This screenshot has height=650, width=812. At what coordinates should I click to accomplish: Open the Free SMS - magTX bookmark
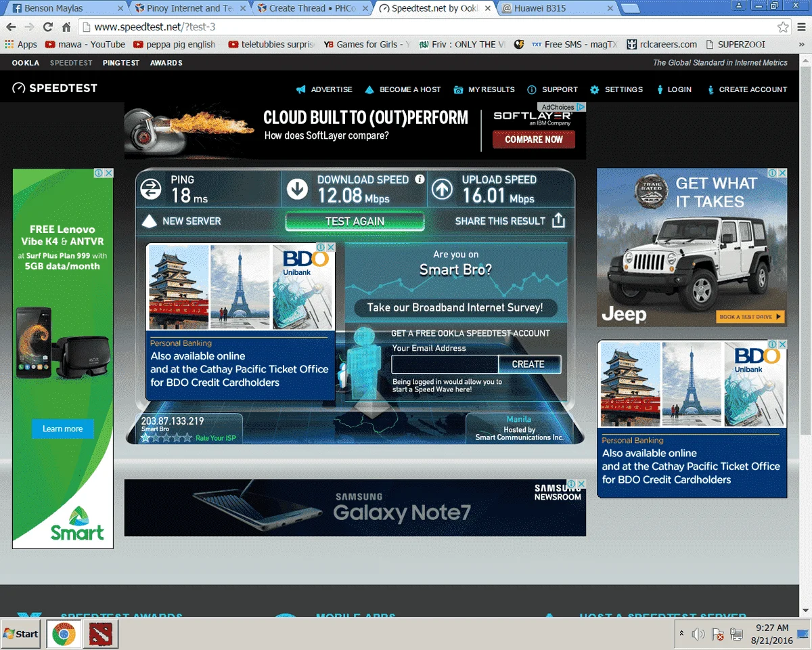click(x=574, y=45)
